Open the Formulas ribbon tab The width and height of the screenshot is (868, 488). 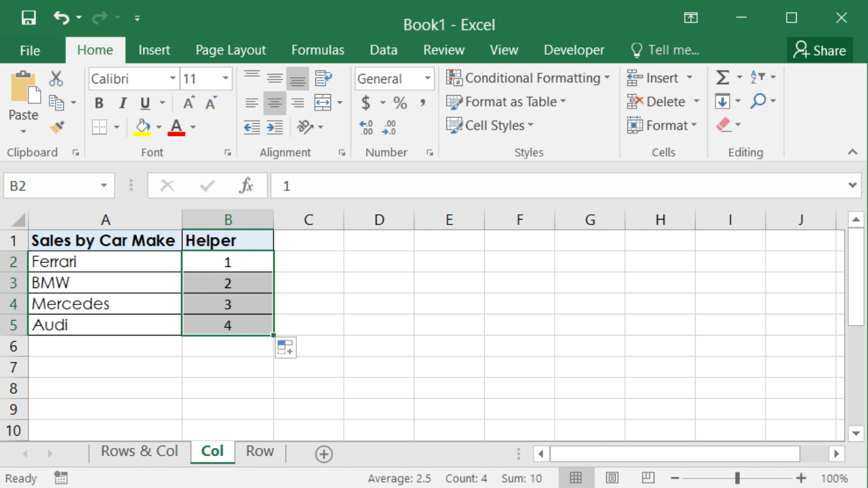pos(317,50)
